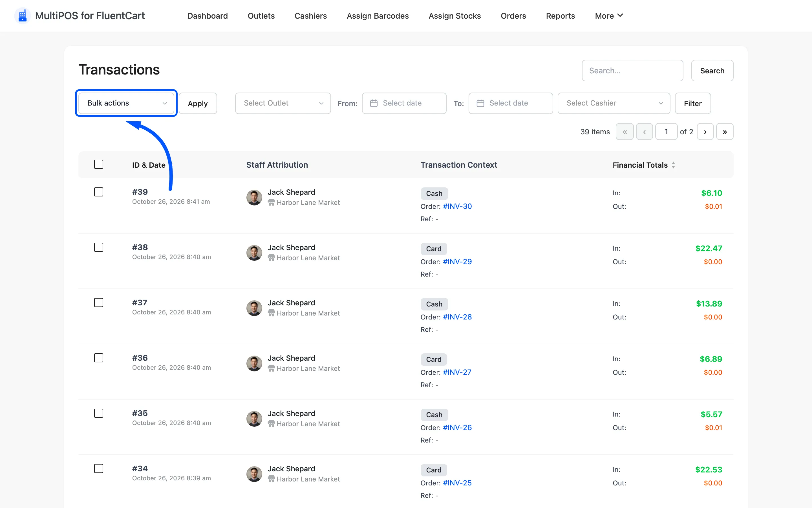The height and width of the screenshot is (508, 812).
Task: Go to the previous page arrow
Action: pos(644,132)
